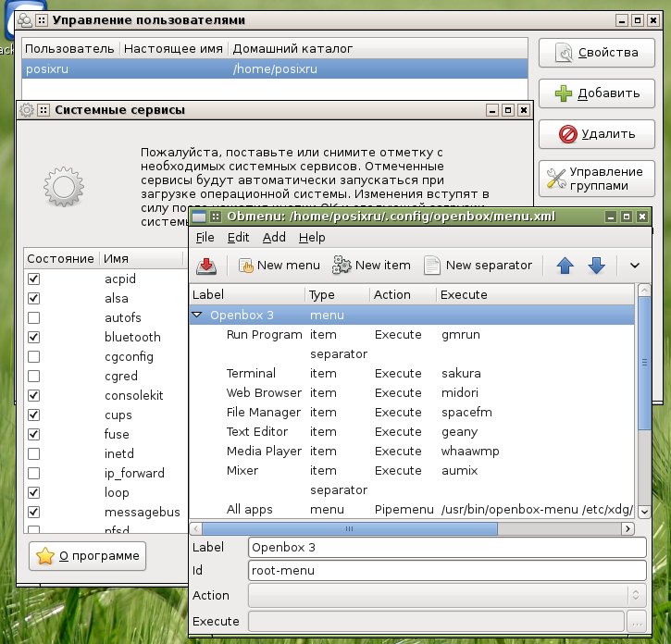Screen dimensions: 671x644
Task: Open the Add menu in Obmenu
Action: coord(274,238)
